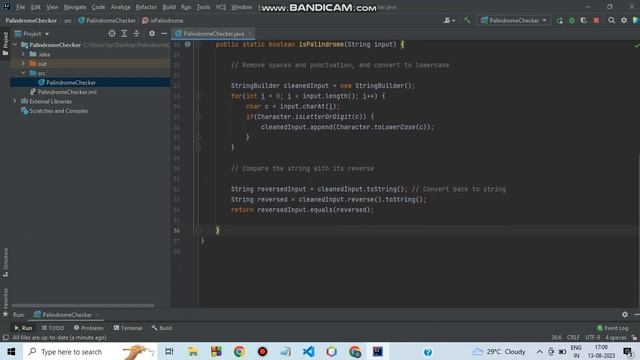Open the Navigate menu
The width and height of the screenshot is (640, 360).
point(75,7)
